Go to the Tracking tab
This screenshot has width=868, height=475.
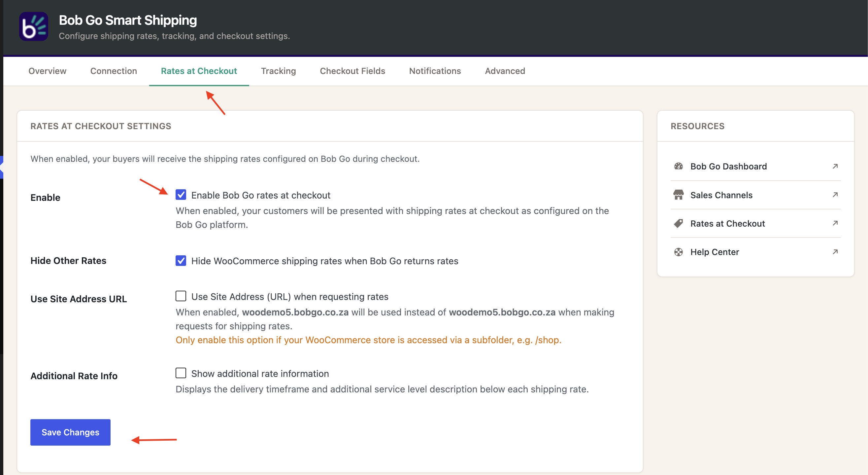tap(278, 71)
